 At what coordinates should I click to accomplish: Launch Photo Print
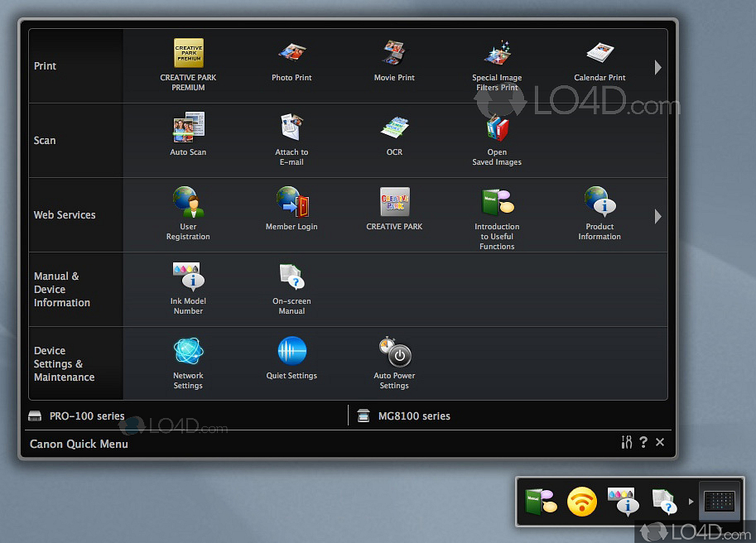pos(291,54)
